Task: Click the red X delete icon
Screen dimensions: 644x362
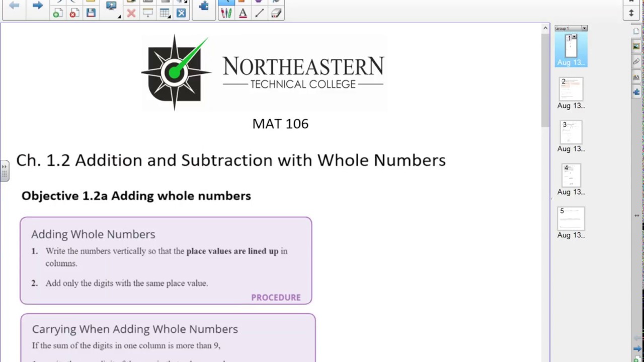Action: 131,14
